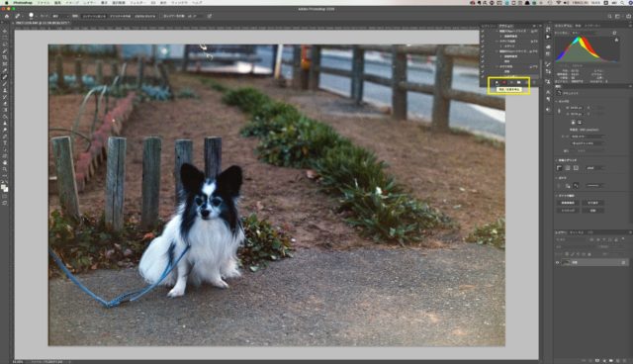Open the workspace switcher icon
Image resolution: width=633 pixels, height=364 pixels.
point(617,16)
